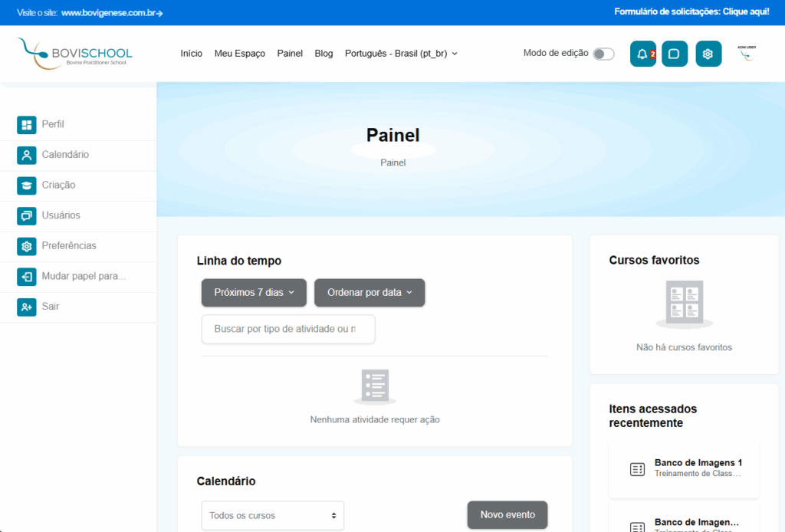The image size is (785, 532).
Task: Toggle the Modo de edição switch
Action: [603, 54]
